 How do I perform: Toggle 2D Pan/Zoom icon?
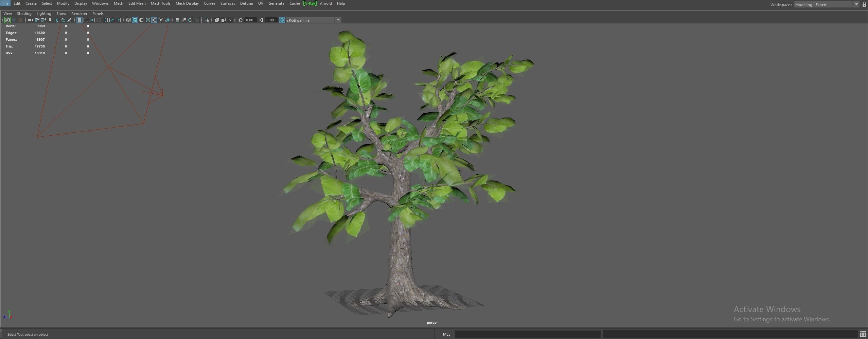coord(63,20)
